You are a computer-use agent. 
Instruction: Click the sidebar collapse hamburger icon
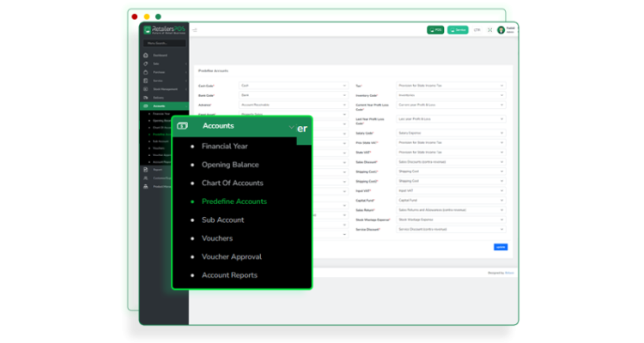pos(195,30)
